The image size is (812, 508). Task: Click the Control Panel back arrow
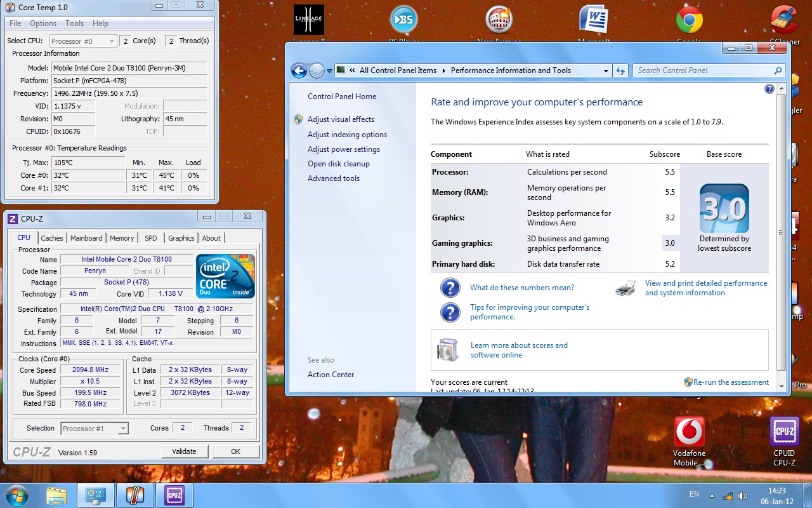tap(299, 70)
